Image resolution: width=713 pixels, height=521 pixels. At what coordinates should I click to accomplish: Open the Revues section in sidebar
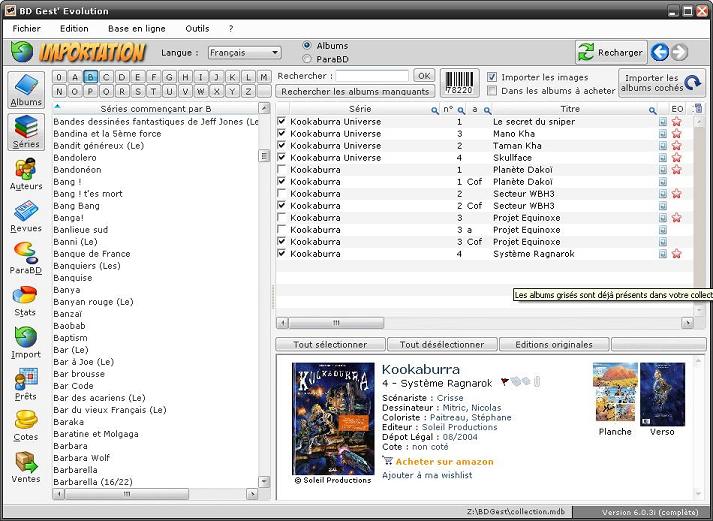26,216
